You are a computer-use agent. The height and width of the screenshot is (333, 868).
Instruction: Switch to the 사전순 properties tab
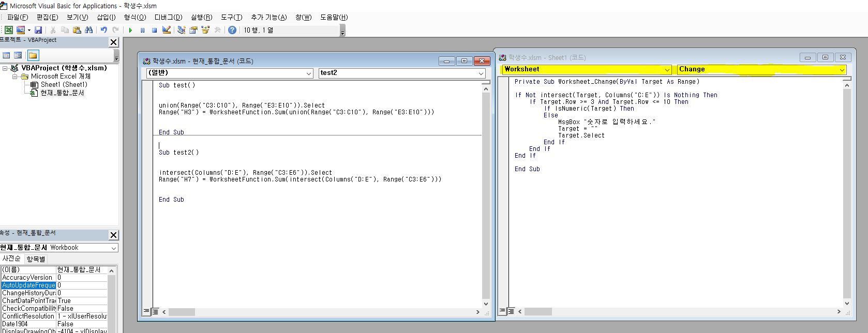pos(11,259)
